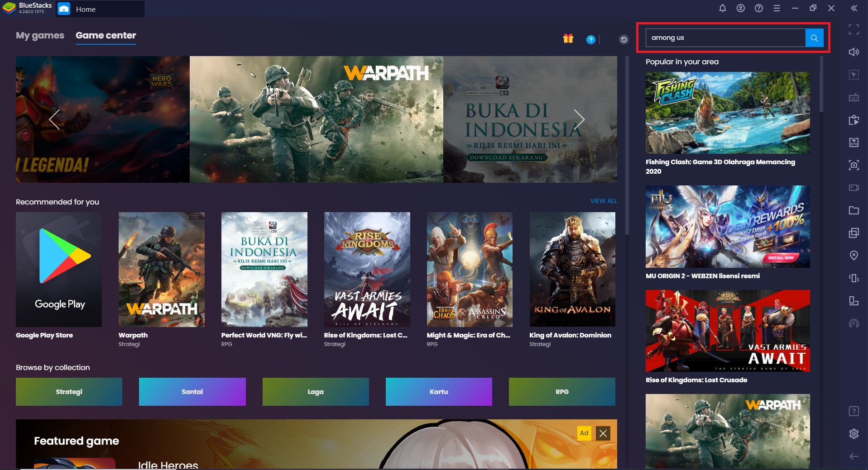The width and height of the screenshot is (868, 470).
Task: Click the search magnifier button
Action: pyautogui.click(x=814, y=38)
